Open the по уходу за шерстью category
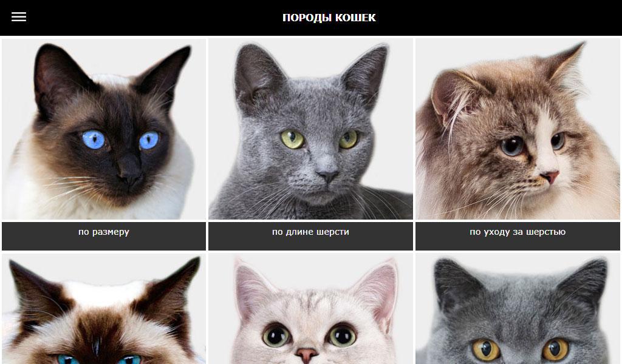This screenshot has width=622, height=364. (x=518, y=236)
